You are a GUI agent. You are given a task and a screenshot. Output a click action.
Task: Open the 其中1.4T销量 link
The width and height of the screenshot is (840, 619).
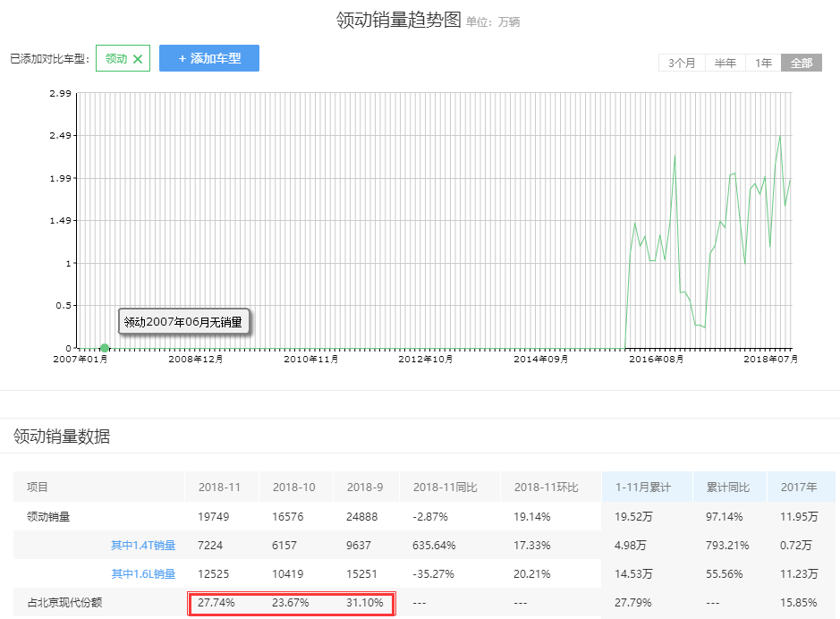(143, 545)
